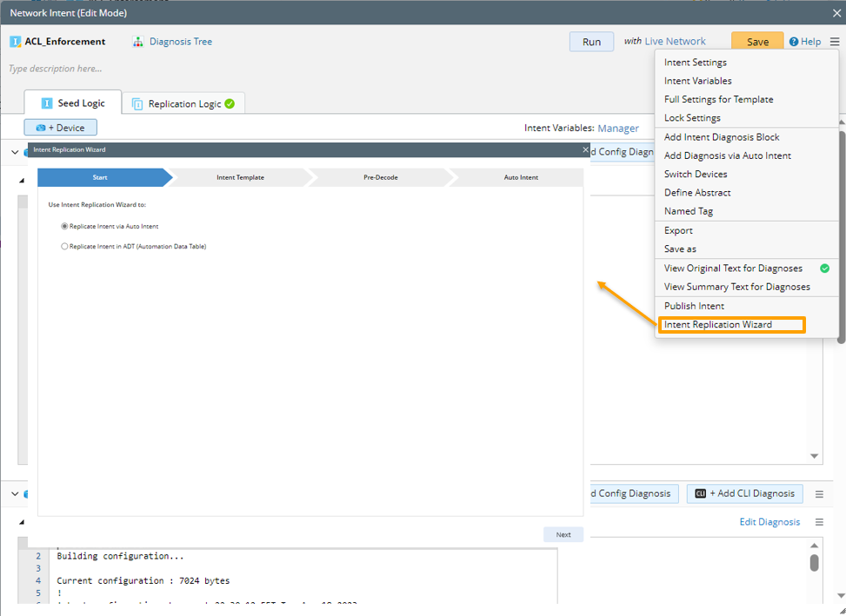Click the + Device button
The height and width of the screenshot is (616, 846).
click(x=61, y=128)
